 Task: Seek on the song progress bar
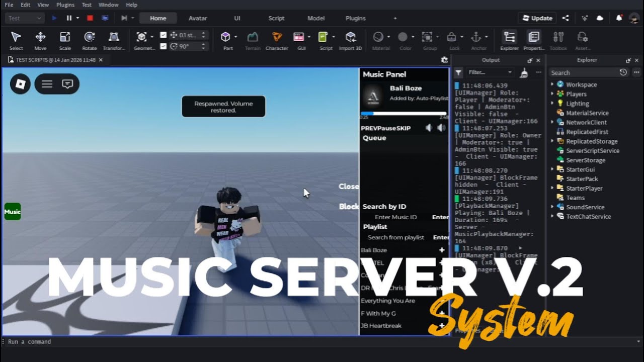tap(404, 114)
